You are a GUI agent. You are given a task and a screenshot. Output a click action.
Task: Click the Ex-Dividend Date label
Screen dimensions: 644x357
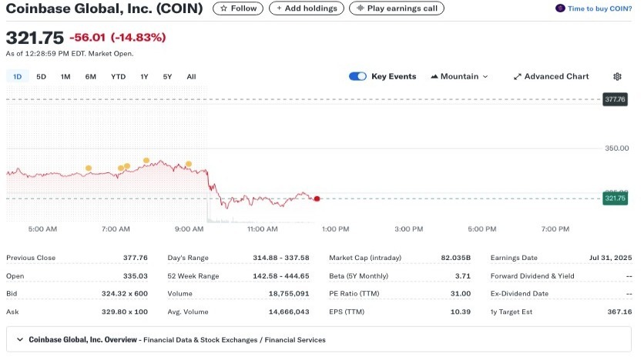pyautogui.click(x=519, y=293)
